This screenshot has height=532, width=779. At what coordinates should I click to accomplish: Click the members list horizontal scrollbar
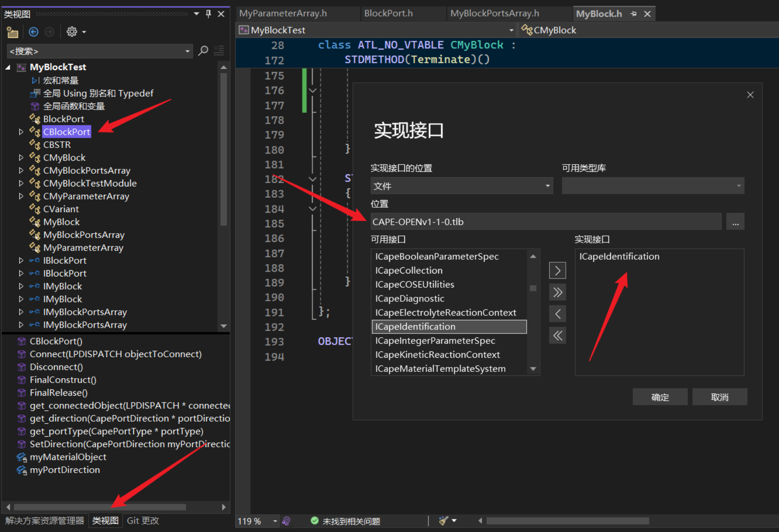(100, 507)
